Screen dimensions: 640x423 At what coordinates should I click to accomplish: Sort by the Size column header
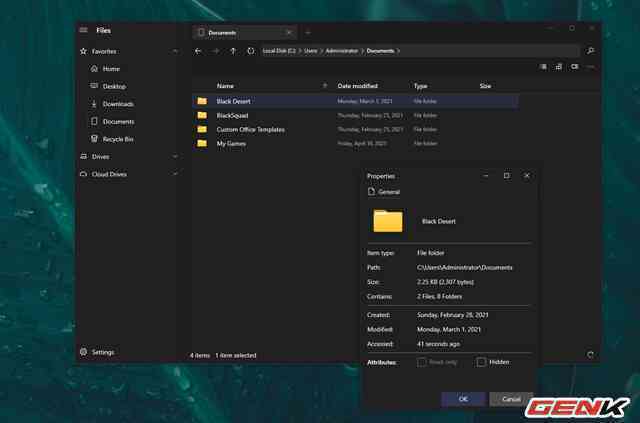[x=485, y=86]
